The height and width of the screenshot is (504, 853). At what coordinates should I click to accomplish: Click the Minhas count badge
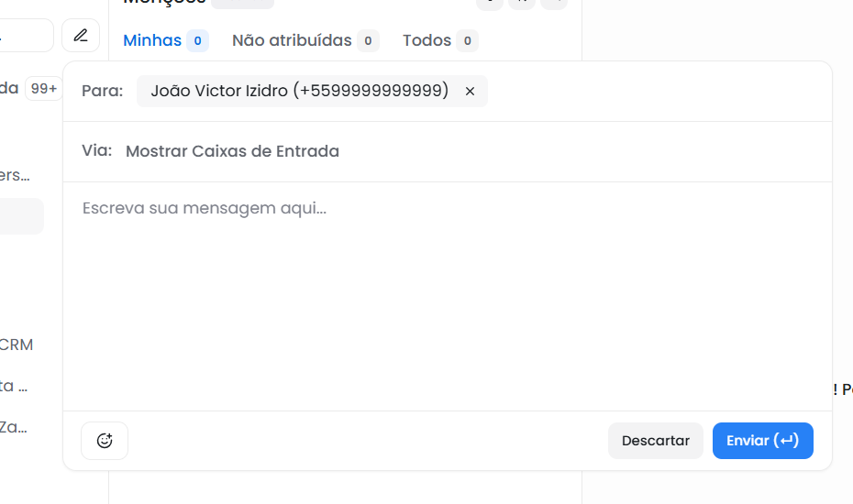pos(197,40)
